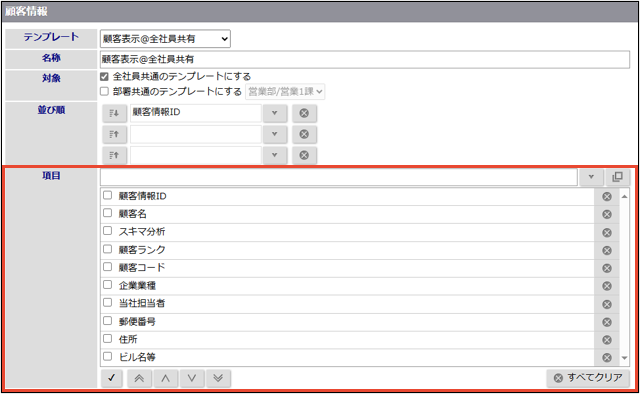
Task: Click the 名称 text field
Action: click(x=365, y=60)
